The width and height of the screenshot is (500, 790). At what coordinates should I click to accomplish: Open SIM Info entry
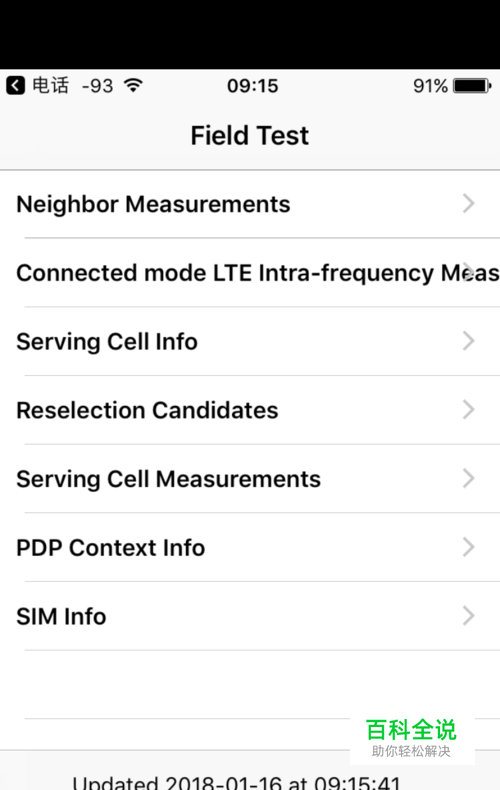(250, 616)
